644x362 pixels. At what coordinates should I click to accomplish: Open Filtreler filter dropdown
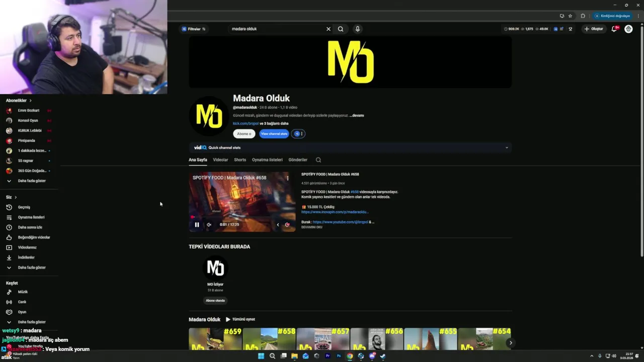[x=194, y=29]
